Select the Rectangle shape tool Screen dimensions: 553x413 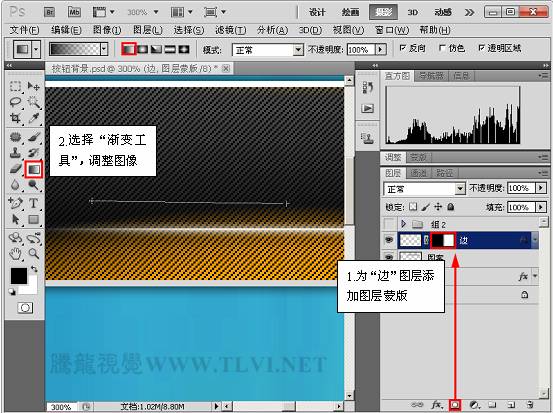(34, 219)
